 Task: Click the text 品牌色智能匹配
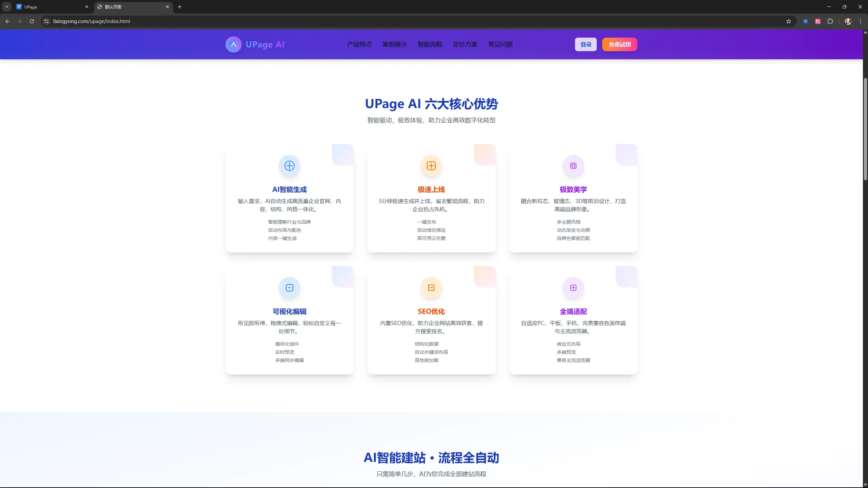573,238
